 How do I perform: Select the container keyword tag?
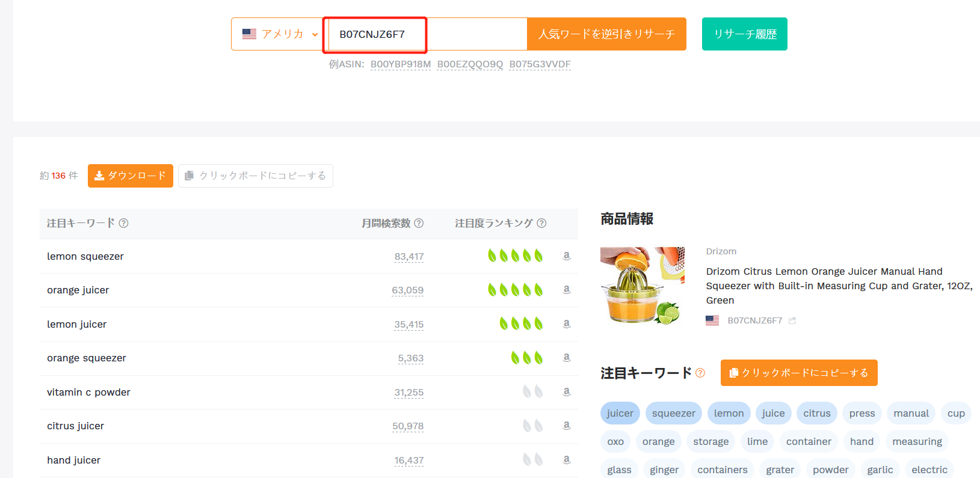[809, 441]
